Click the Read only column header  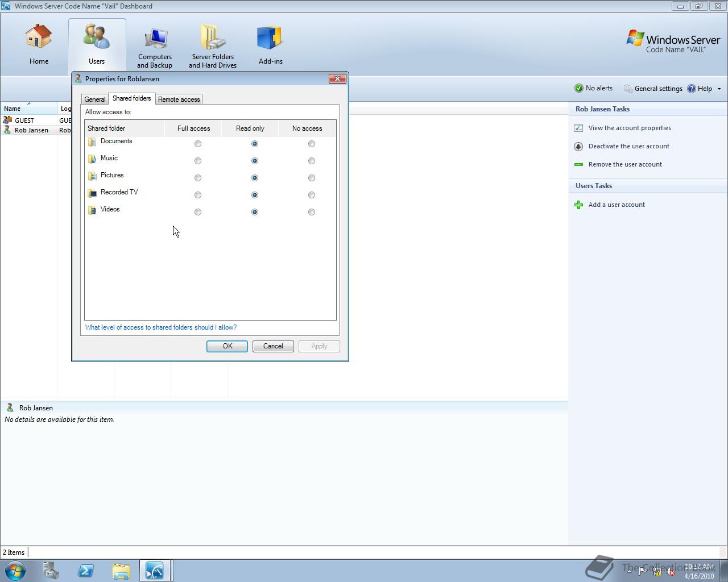[x=250, y=128]
